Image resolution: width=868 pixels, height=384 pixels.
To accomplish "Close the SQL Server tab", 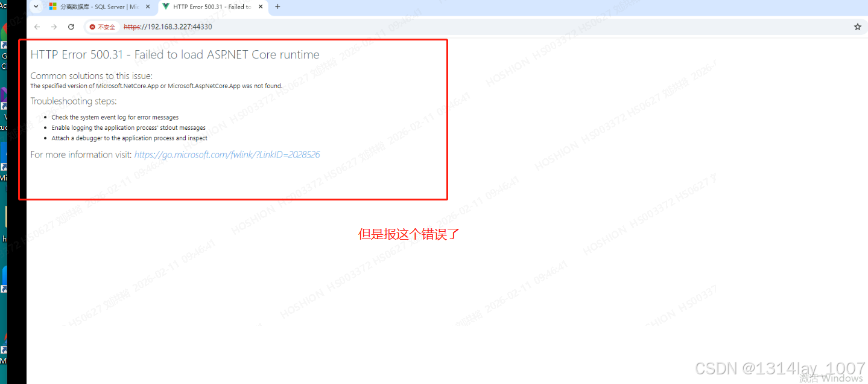I will coord(148,7).
